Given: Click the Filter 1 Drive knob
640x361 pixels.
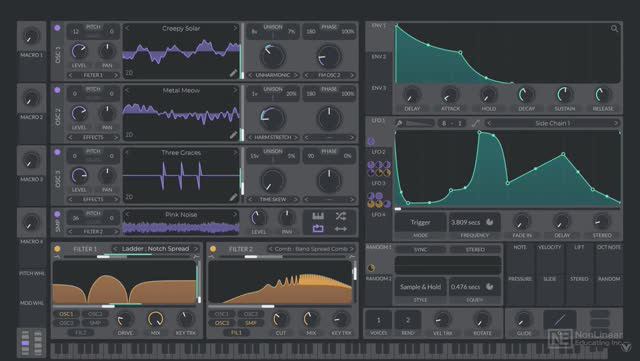Looking at the screenshot, I should tap(124, 319).
